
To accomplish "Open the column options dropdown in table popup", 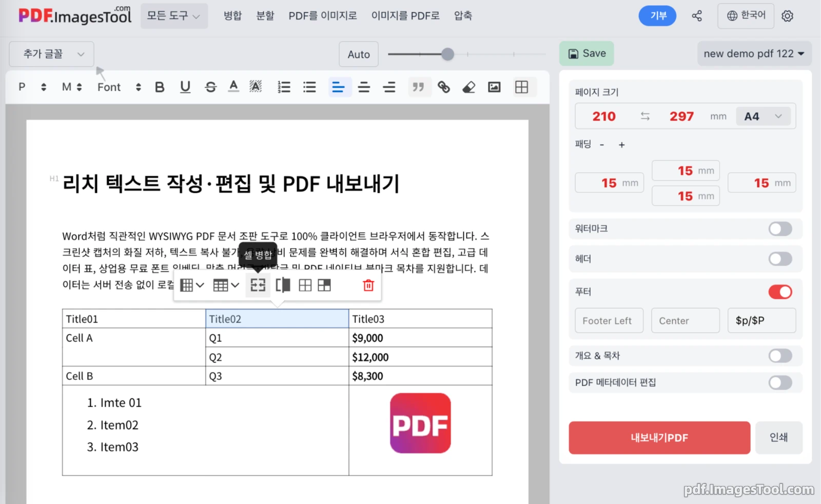I will pos(192,285).
